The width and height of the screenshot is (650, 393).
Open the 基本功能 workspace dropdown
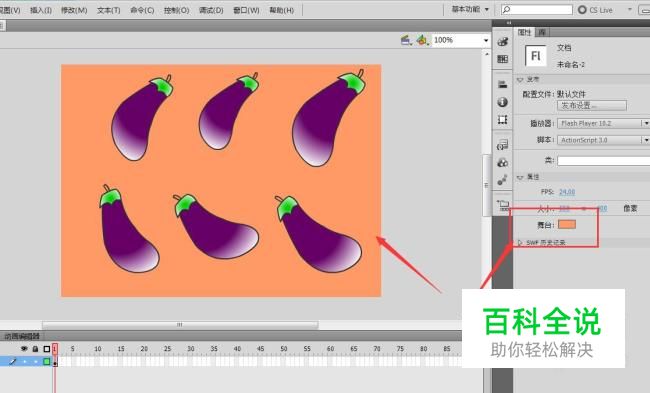470,9
